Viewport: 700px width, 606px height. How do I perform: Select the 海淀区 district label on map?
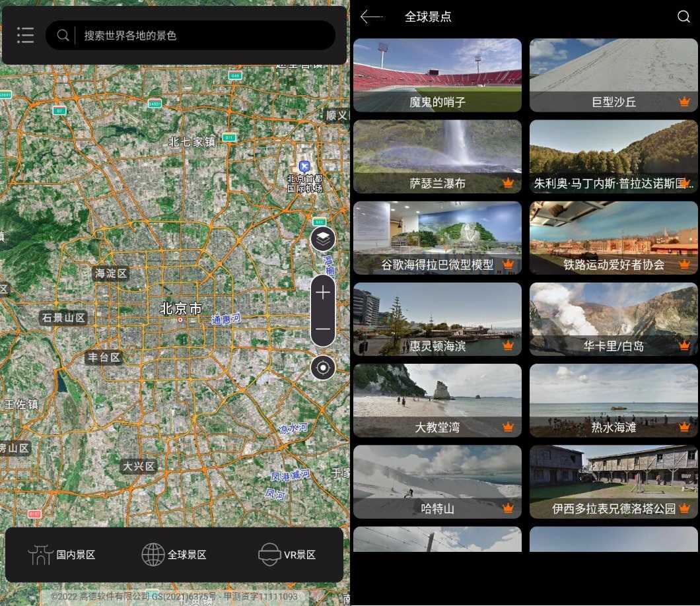[110, 273]
